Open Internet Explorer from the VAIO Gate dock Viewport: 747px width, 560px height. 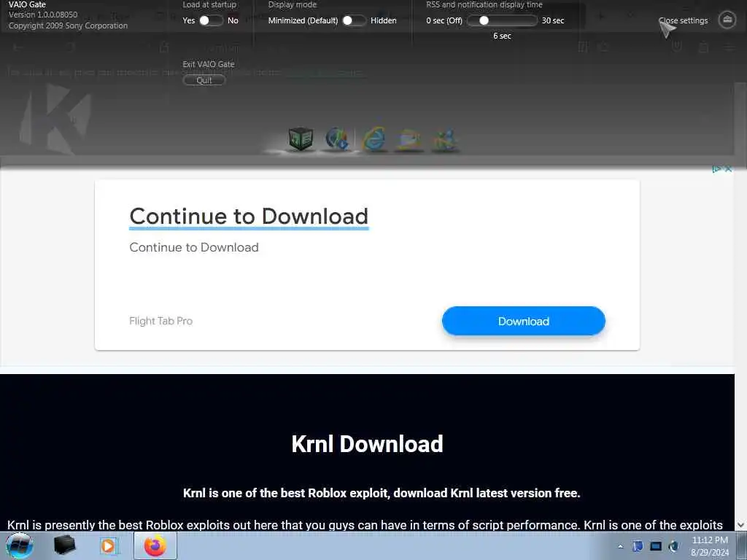(374, 139)
